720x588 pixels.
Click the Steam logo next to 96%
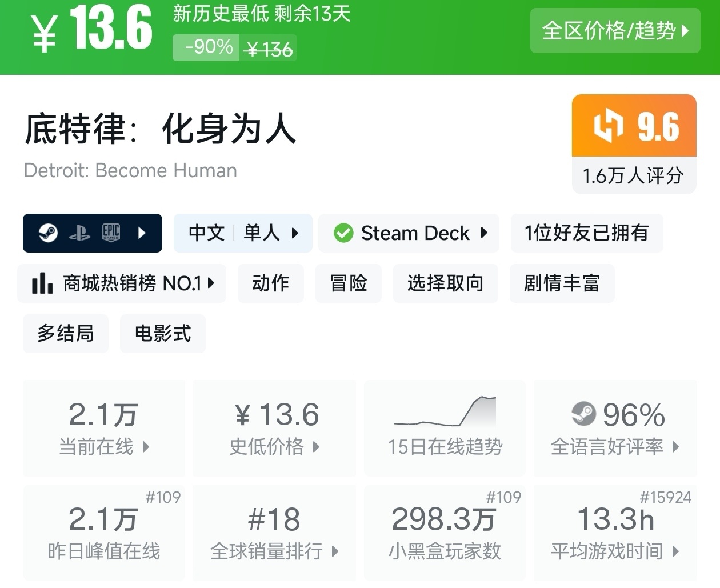pos(583,414)
